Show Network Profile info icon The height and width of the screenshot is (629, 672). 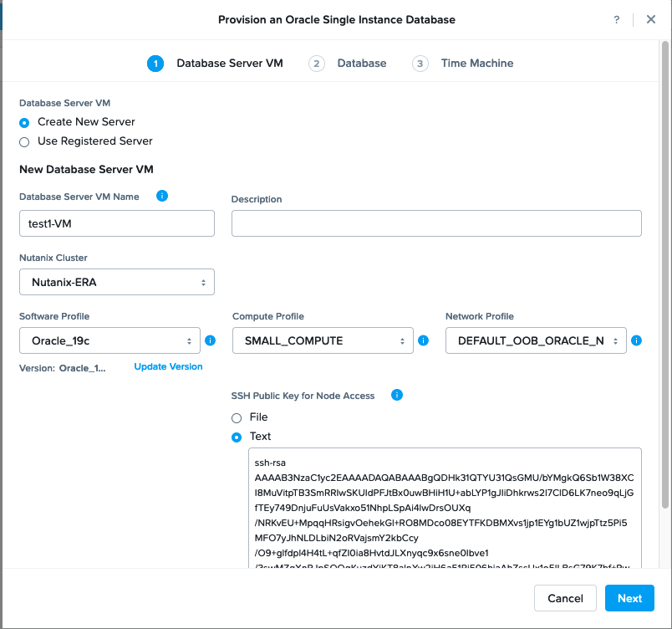[636, 340]
